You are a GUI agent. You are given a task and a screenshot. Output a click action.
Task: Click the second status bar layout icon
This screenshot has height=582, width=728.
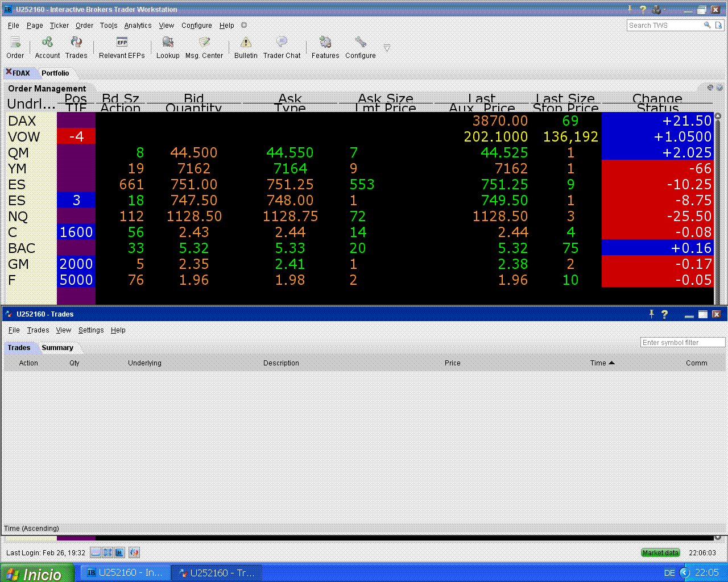pyautogui.click(x=107, y=552)
